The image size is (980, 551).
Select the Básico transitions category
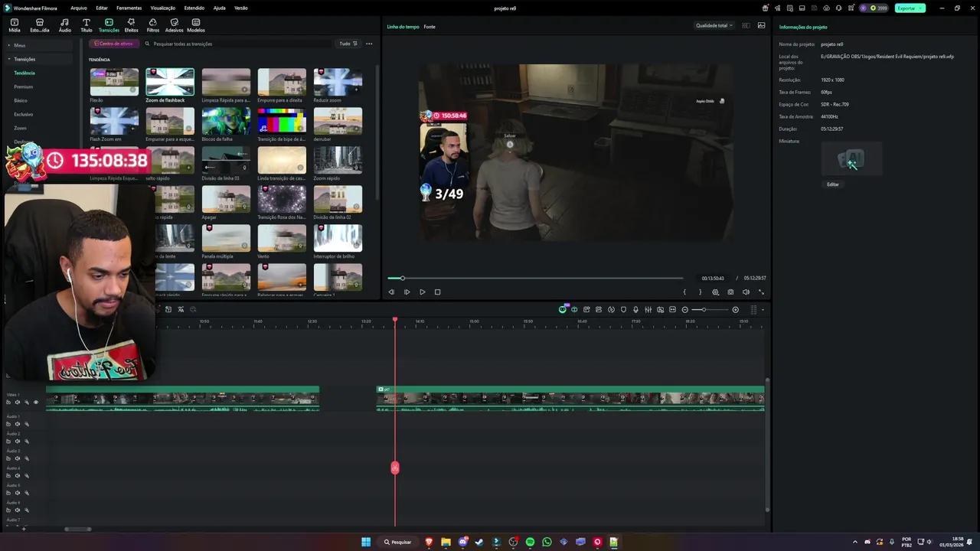20,100
